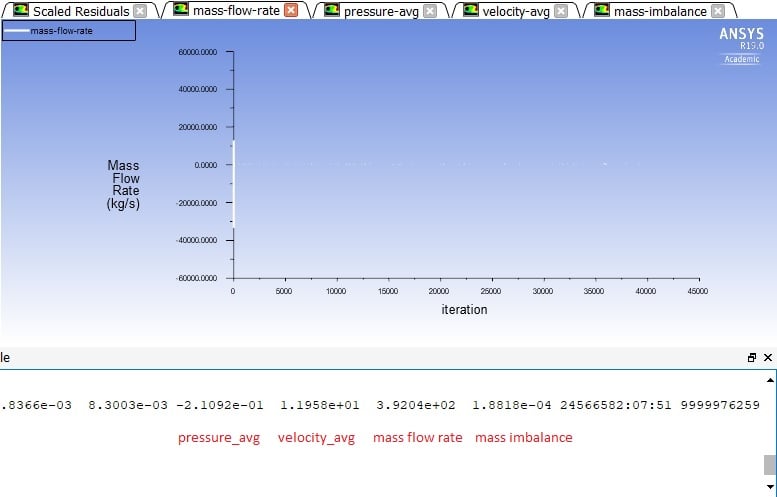The image size is (777, 497).
Task: Click the console value 1.1958e+01
Action: (320, 405)
